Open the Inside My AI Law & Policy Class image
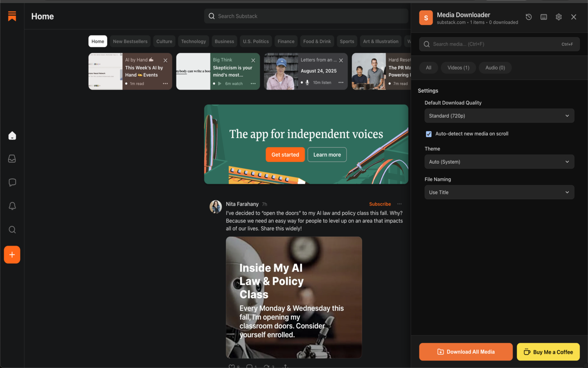 pos(294,298)
